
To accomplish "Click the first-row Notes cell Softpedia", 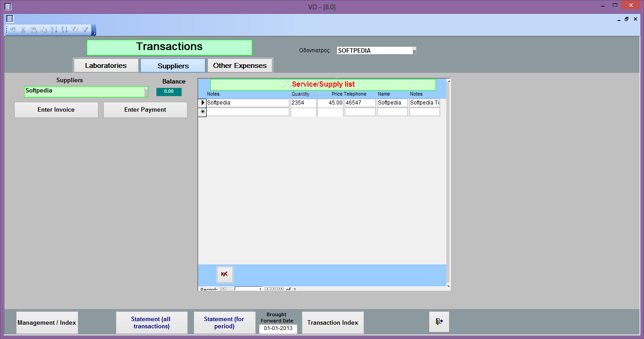I will 248,103.
